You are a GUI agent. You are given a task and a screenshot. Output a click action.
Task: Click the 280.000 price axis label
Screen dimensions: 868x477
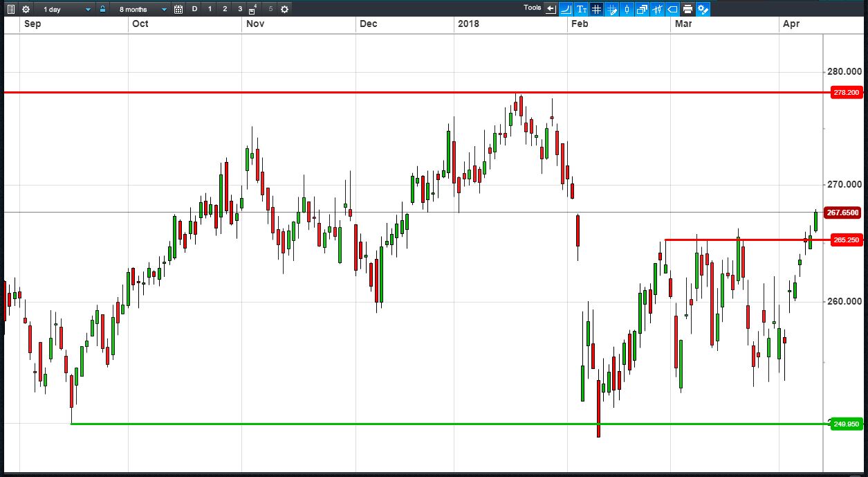[843, 71]
